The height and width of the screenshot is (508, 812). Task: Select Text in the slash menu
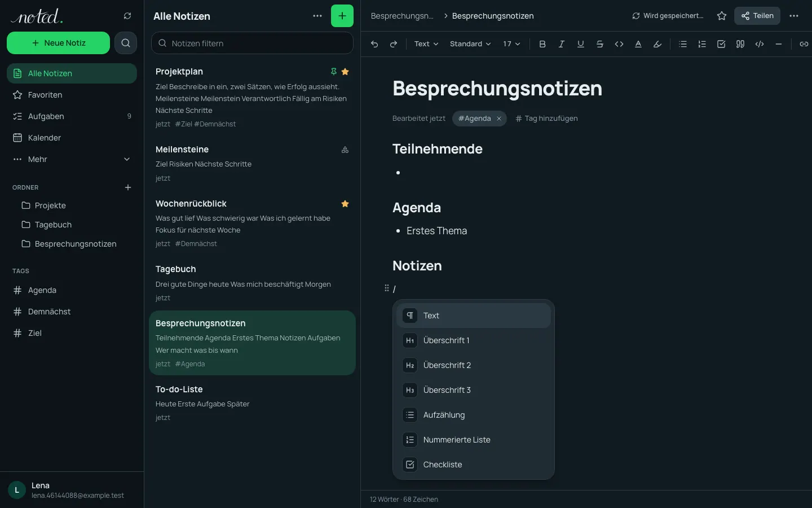point(474,316)
